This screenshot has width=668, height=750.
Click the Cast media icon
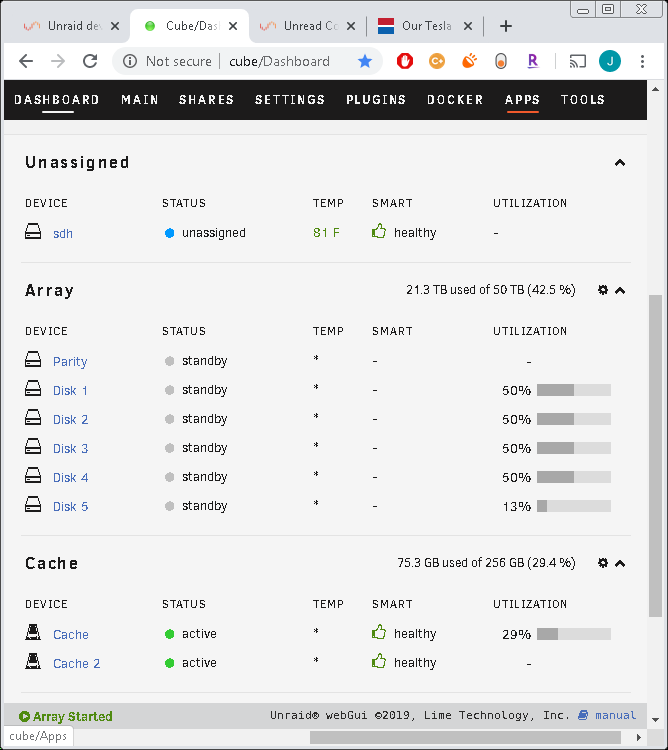[578, 61]
